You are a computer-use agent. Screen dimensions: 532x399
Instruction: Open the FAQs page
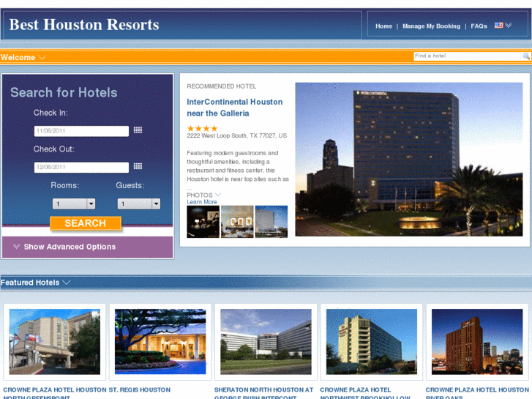click(x=479, y=26)
